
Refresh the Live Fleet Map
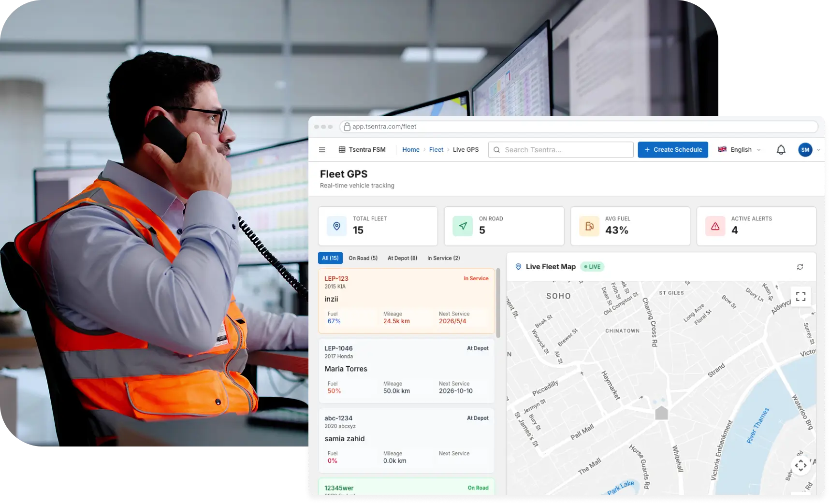(x=800, y=267)
